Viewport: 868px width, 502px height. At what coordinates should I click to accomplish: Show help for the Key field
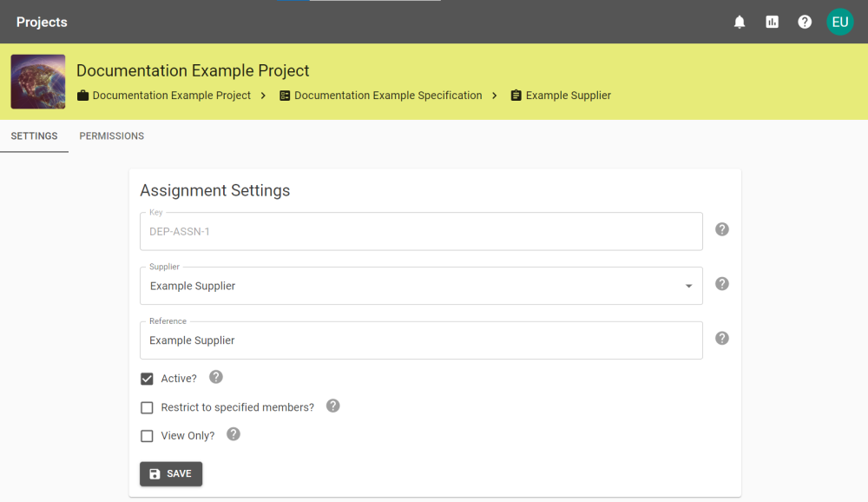(x=721, y=229)
